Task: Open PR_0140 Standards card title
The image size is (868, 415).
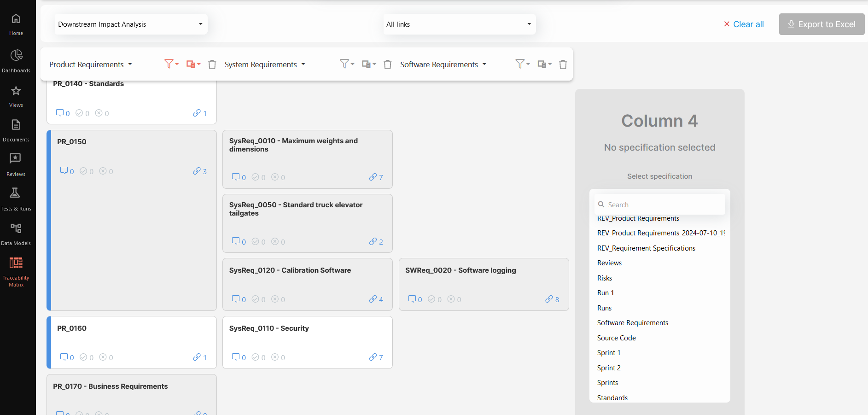Action: pyautogui.click(x=88, y=84)
